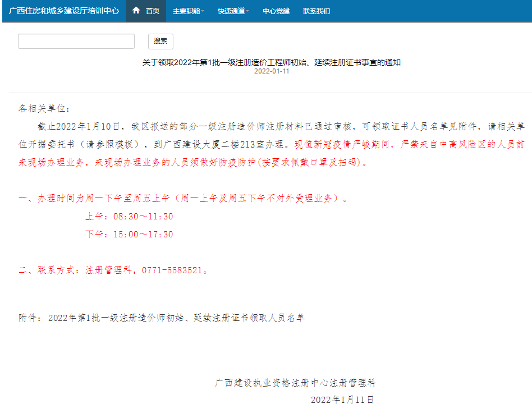Open the notice title about 2022年第1批 certificates
The height and width of the screenshot is (404, 532).
(x=266, y=63)
